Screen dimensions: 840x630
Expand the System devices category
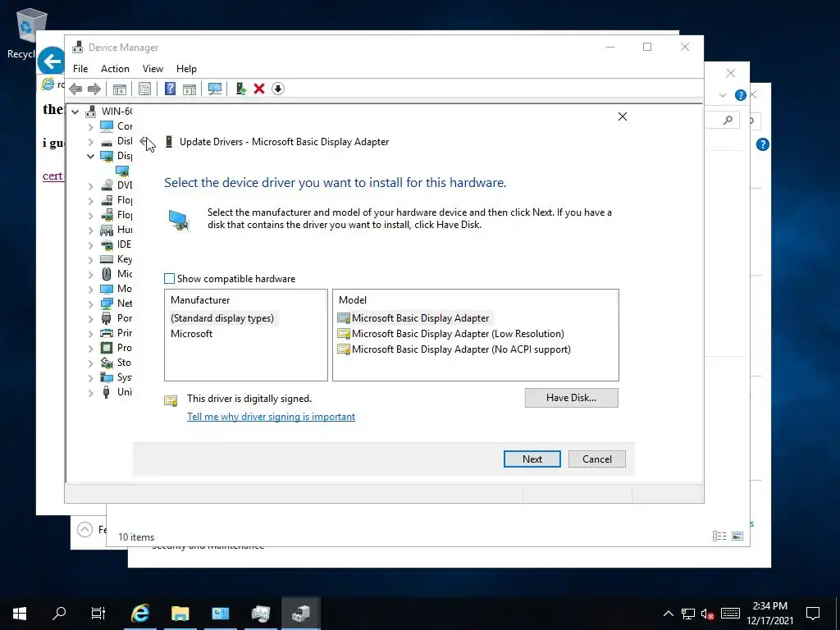tap(90, 377)
